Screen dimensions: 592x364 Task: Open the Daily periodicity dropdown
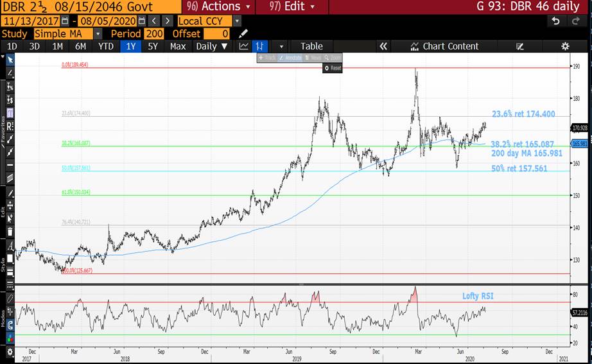pyautogui.click(x=212, y=46)
